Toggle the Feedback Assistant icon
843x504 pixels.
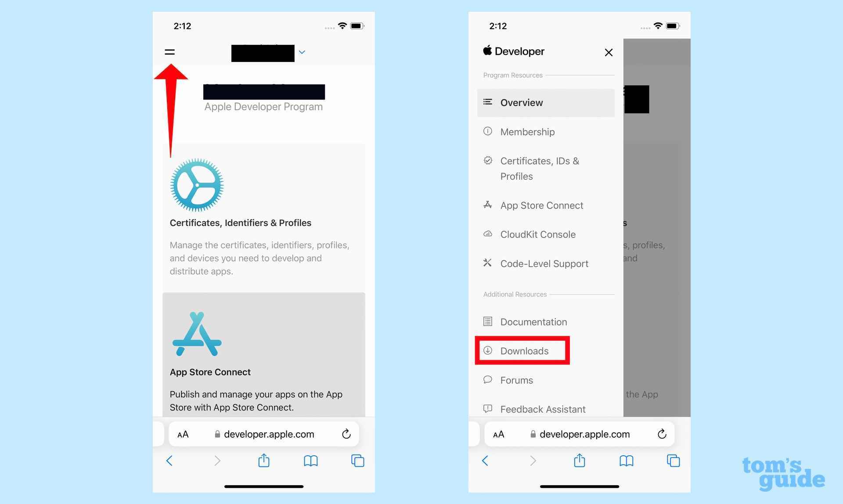click(x=488, y=409)
